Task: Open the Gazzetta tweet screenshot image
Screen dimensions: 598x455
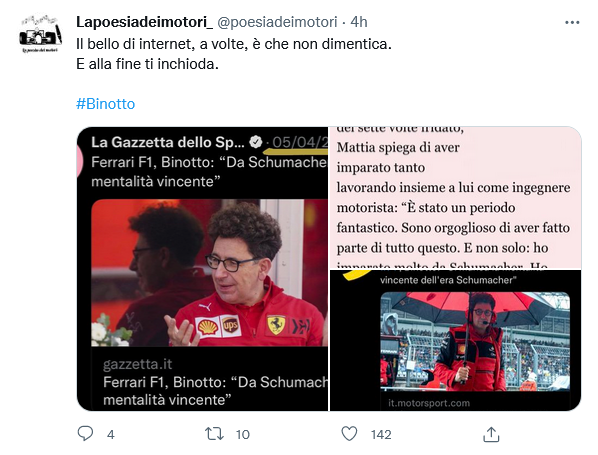Action: [203, 269]
